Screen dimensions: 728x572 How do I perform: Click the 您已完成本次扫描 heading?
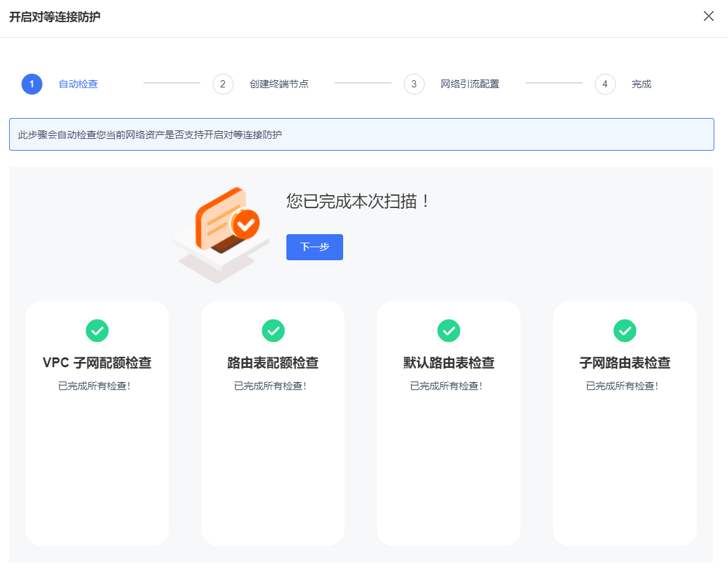pos(359,201)
